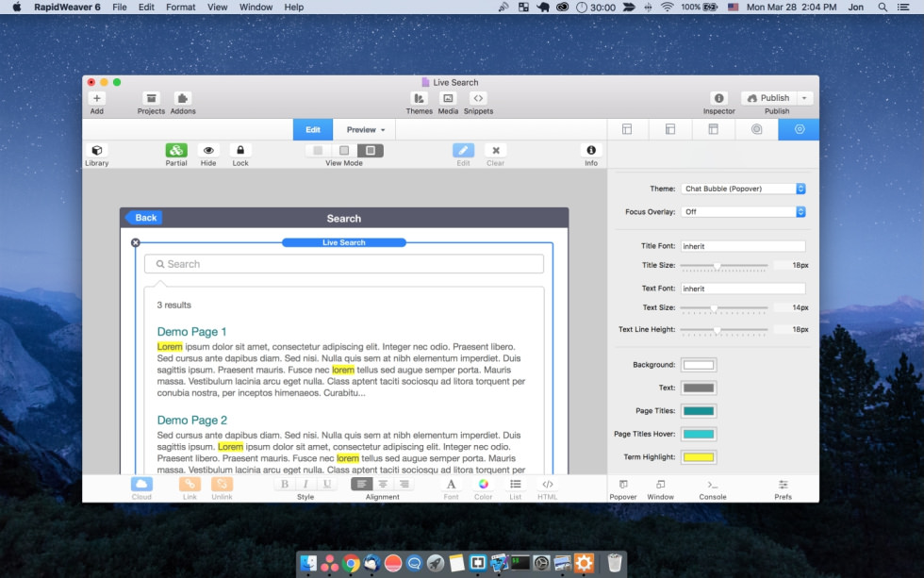924x578 pixels.
Task: Expand the Publish dropdown arrow
Action: pyautogui.click(x=804, y=98)
